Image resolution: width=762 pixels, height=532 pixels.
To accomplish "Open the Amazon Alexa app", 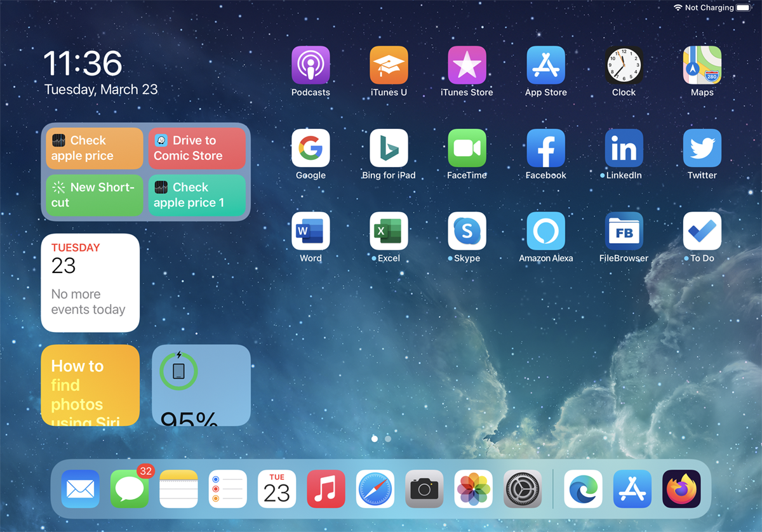I will tap(545, 231).
